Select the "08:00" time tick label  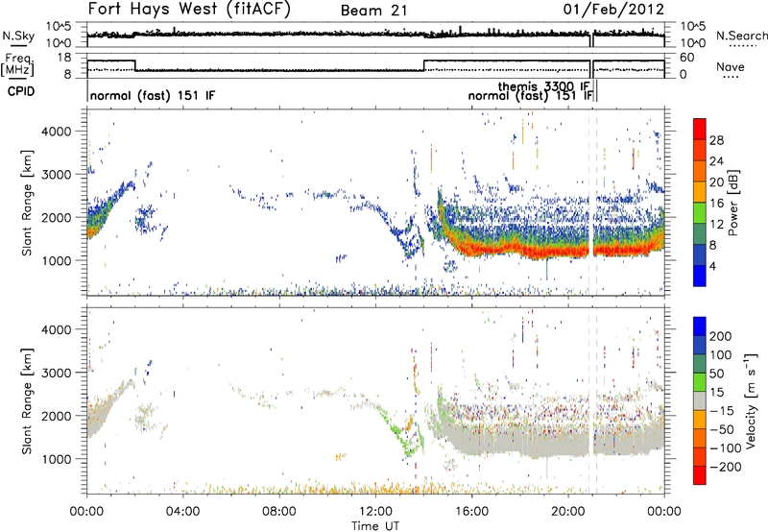pos(279,512)
